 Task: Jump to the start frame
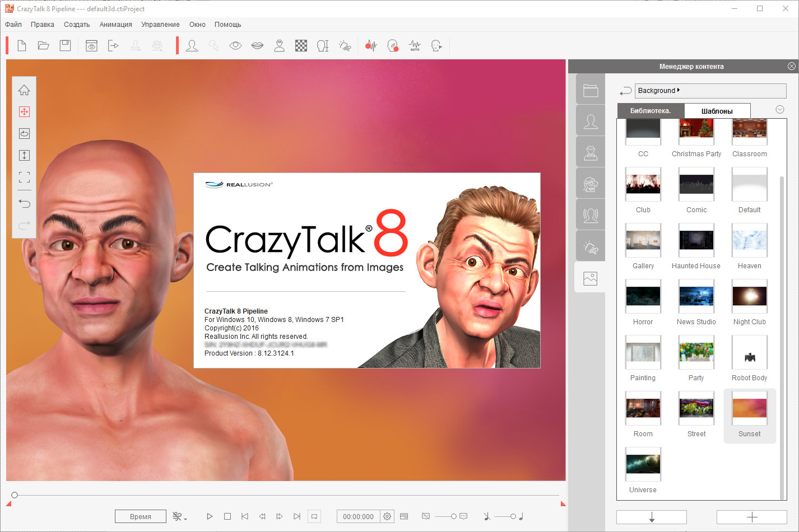point(245,516)
